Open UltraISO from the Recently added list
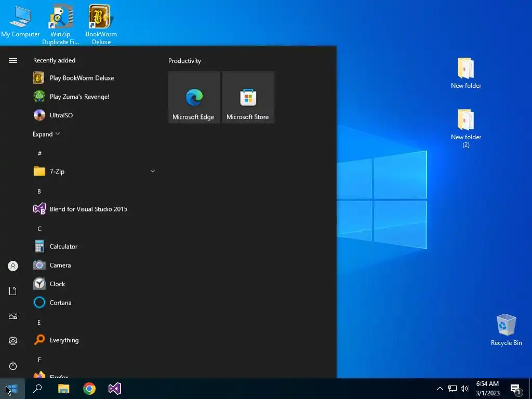The image size is (532, 399). [x=94, y=115]
